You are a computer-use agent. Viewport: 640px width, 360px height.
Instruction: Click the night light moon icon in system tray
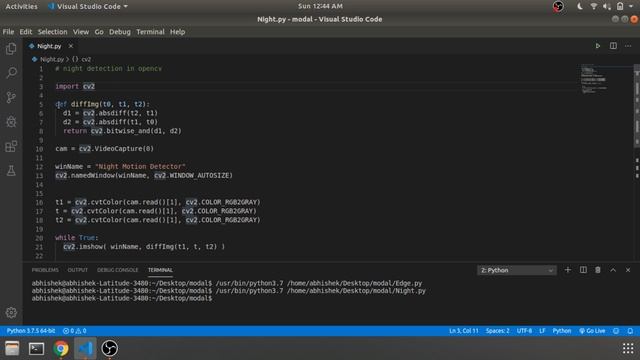(579, 6)
